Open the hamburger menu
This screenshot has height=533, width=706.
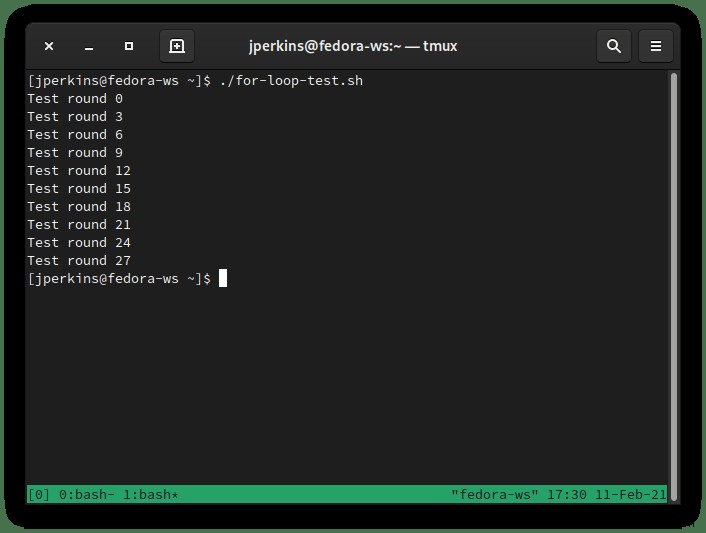(x=656, y=46)
